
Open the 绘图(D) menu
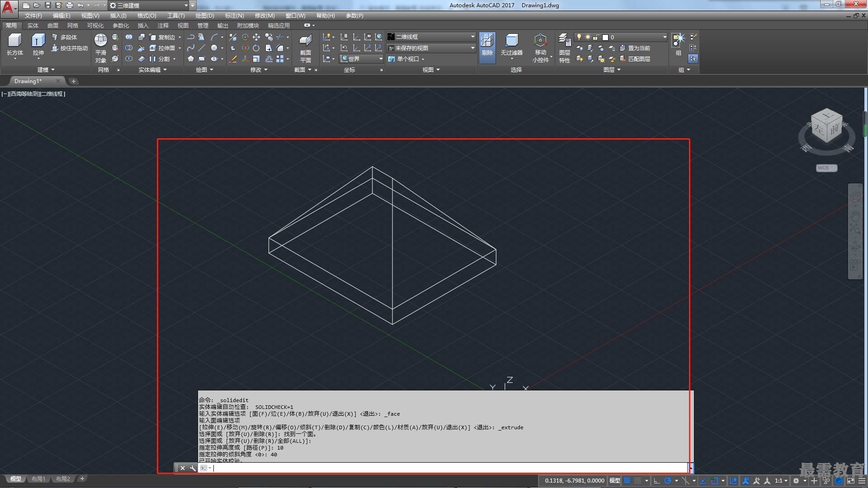point(204,16)
